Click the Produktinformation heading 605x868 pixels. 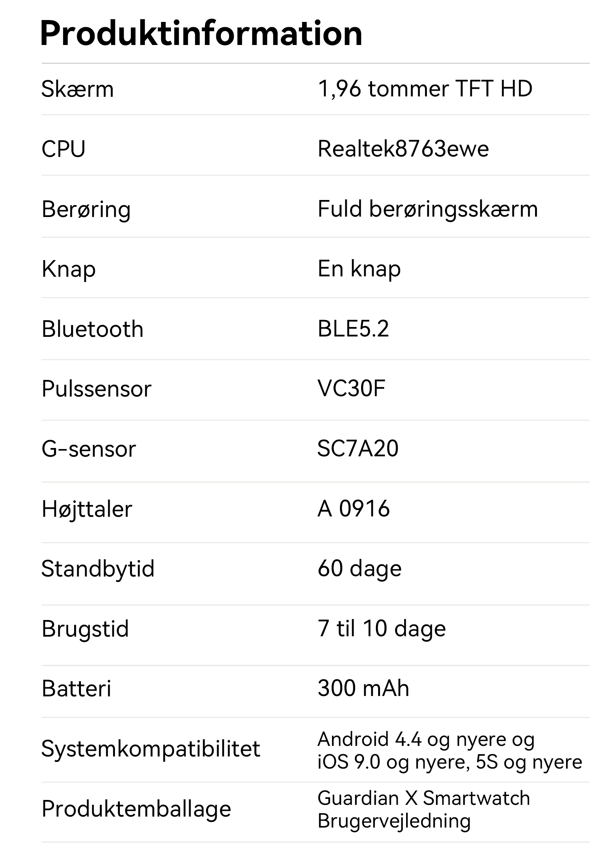pyautogui.click(x=201, y=34)
